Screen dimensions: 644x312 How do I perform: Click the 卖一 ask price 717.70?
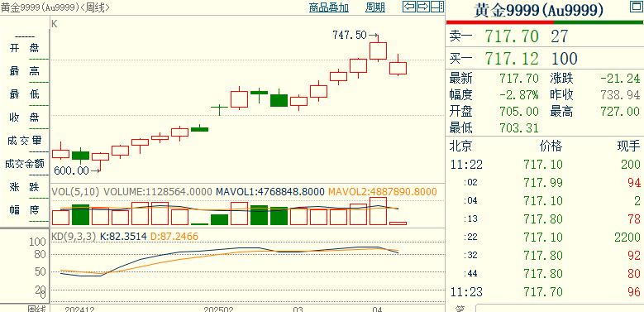point(512,36)
